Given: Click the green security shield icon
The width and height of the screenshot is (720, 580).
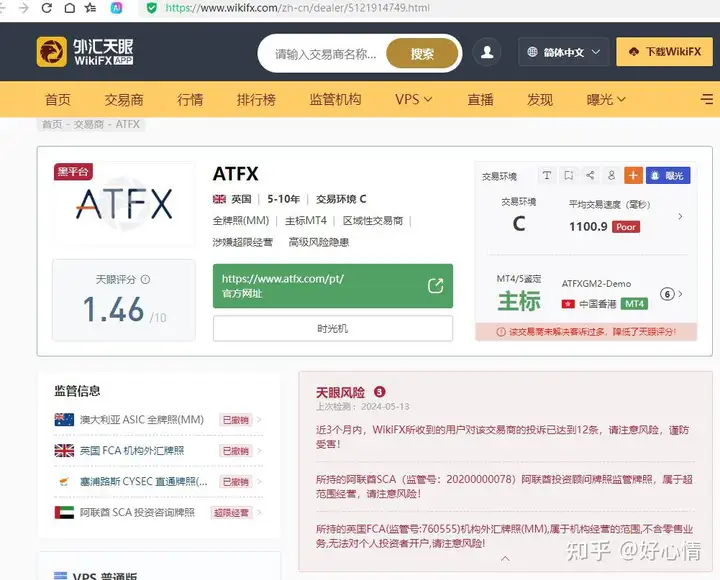Looking at the screenshot, I should 152,8.
